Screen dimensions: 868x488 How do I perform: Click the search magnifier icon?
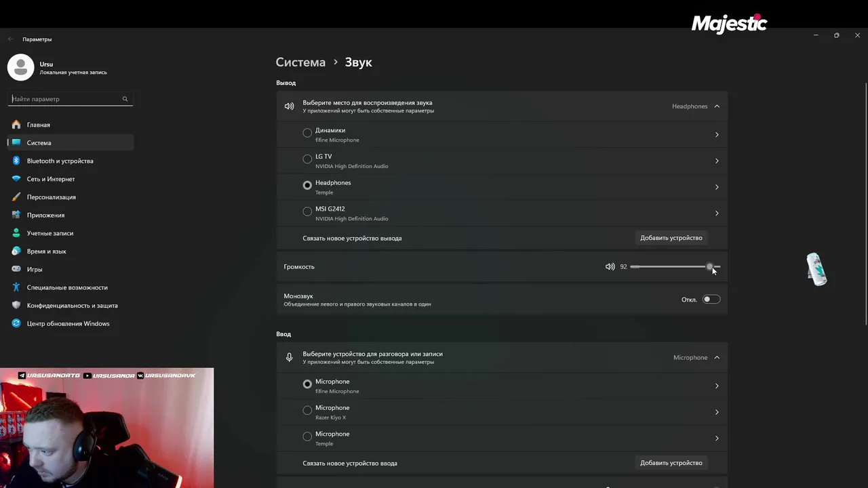(125, 99)
